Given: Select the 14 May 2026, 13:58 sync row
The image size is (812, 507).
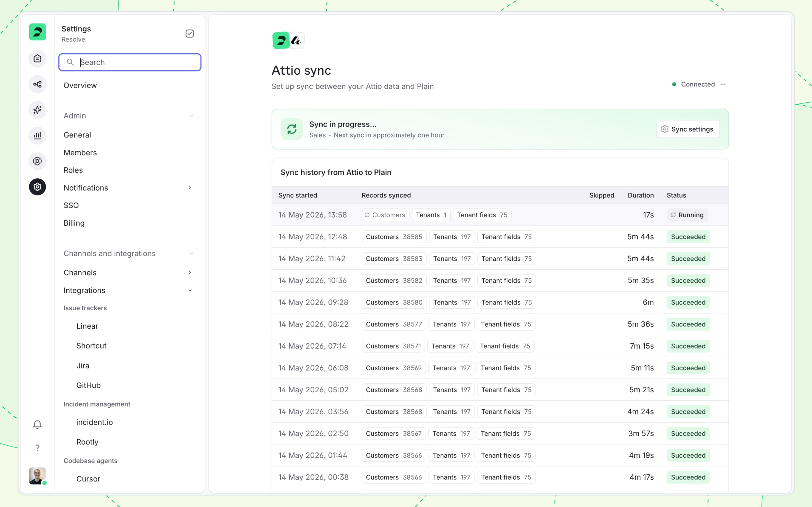Looking at the screenshot, I should tap(500, 215).
